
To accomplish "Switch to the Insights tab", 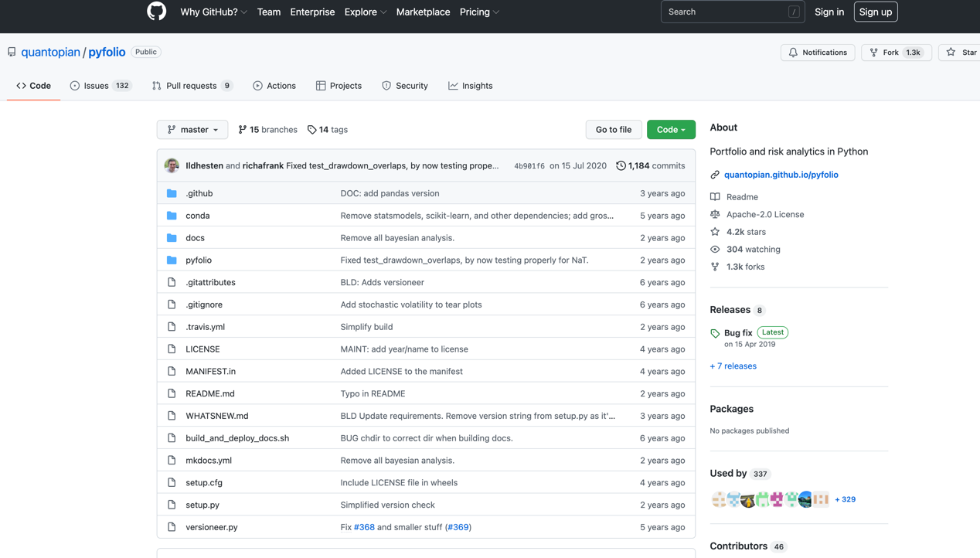I will click(x=470, y=86).
